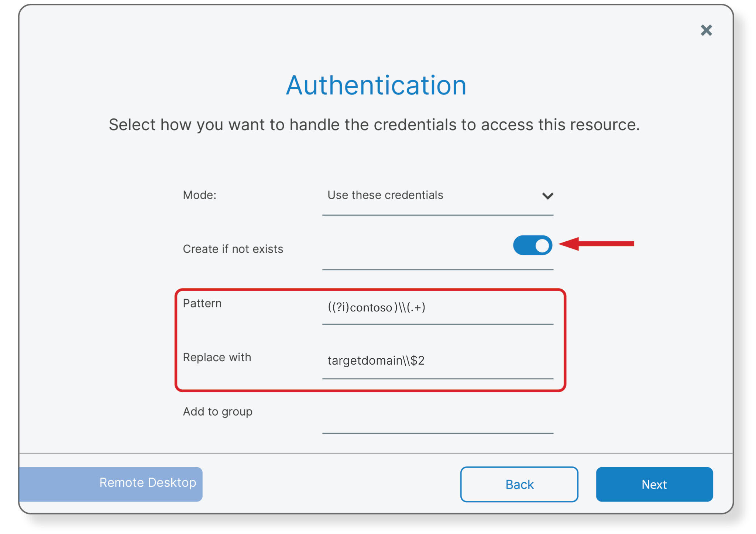Viewport: 756px width, 534px height.
Task: Close the Authentication dialog with the X
Action: pos(706,30)
